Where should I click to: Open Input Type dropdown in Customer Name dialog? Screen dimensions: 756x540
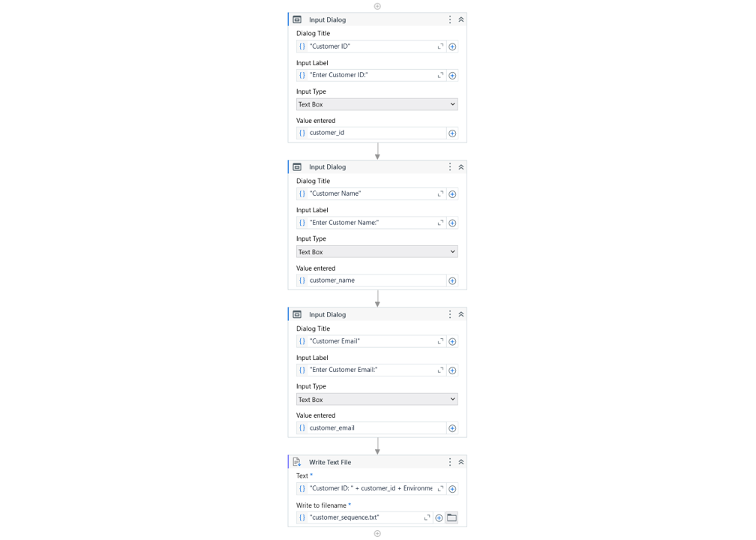(377, 252)
